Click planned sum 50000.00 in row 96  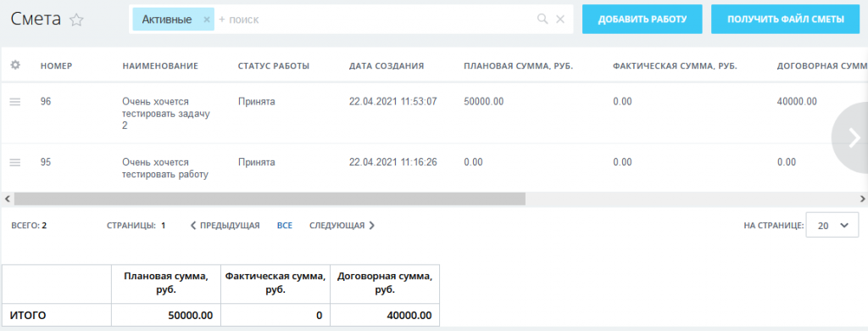(x=484, y=102)
